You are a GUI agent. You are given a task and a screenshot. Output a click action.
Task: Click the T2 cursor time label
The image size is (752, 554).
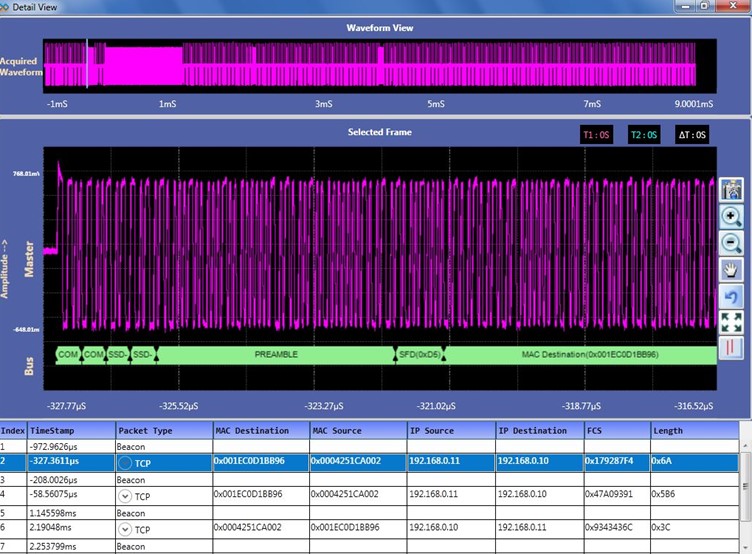pyautogui.click(x=646, y=134)
